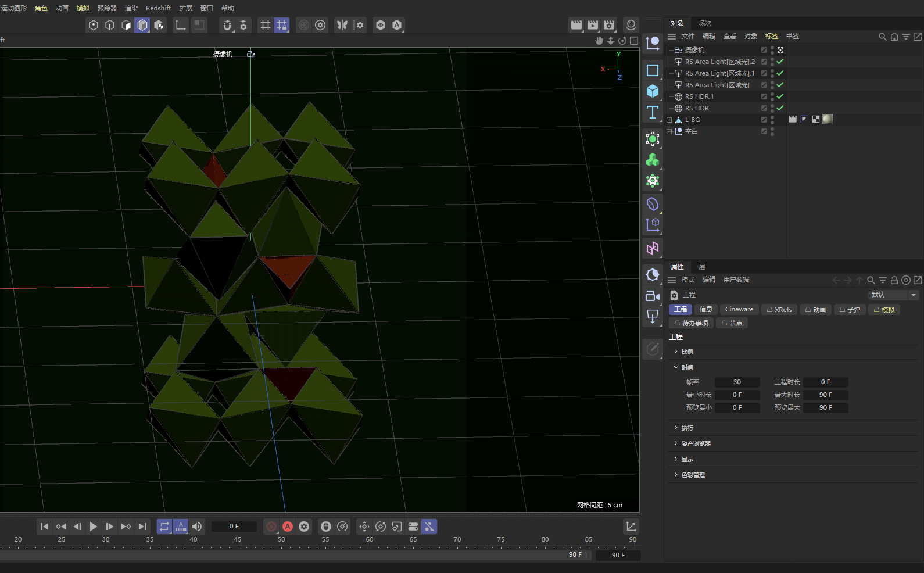This screenshot has height=573, width=924.
Task: Open the subdivision generator icon with green dot
Action: click(653, 139)
